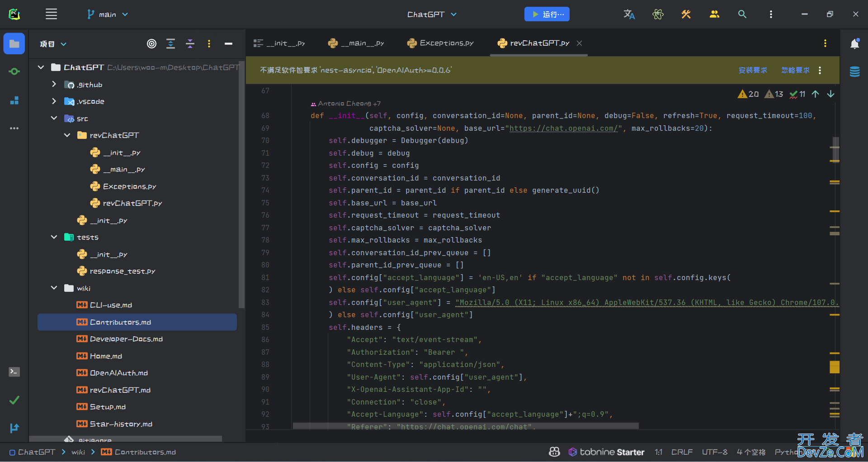Open editor tabs options menu
Screen dimensions: 868x462
(x=825, y=43)
